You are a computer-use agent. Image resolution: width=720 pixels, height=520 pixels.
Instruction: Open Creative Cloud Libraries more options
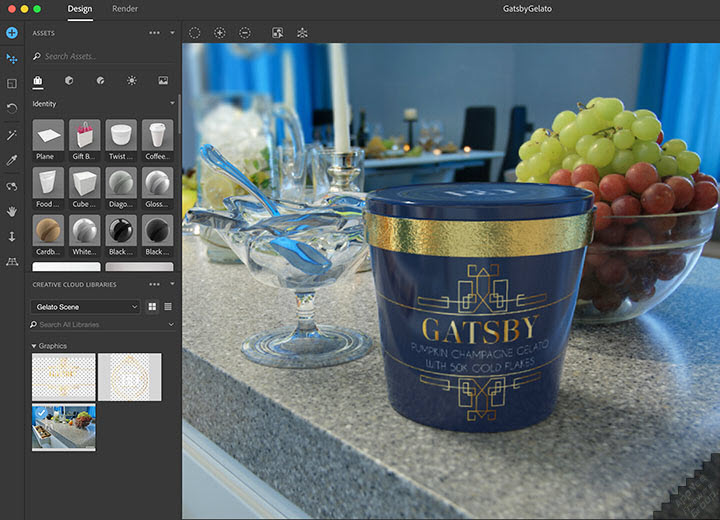(155, 284)
